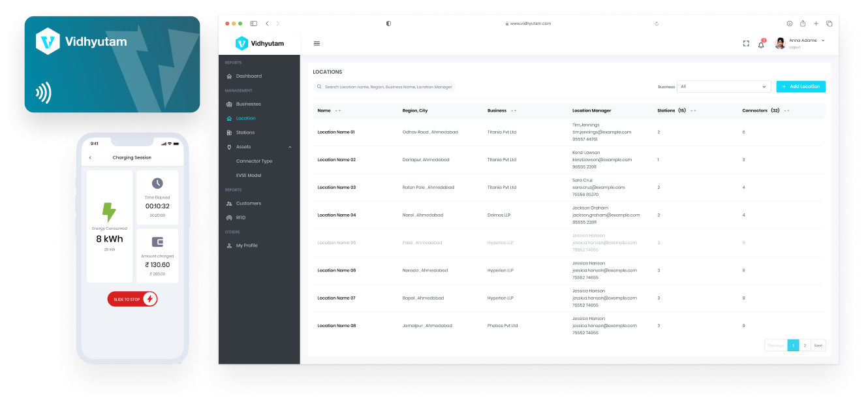Click the browser share icon
The image size is (868, 410).
click(803, 24)
